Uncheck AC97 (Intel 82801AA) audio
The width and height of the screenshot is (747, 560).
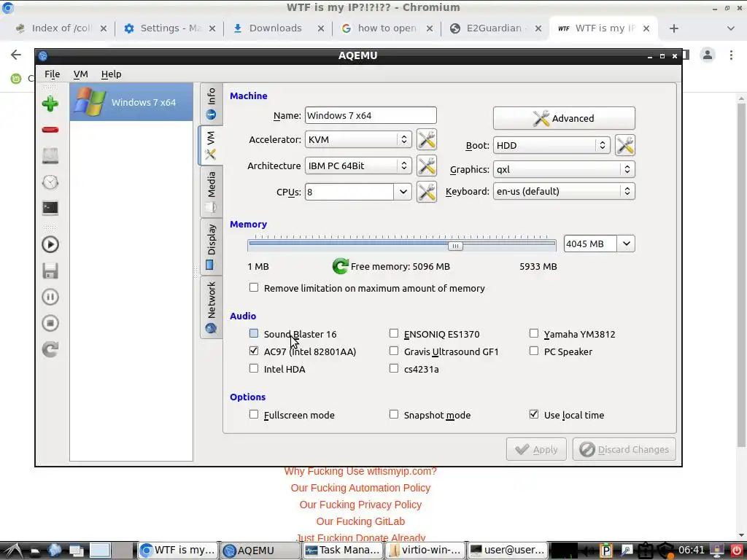pos(254,351)
